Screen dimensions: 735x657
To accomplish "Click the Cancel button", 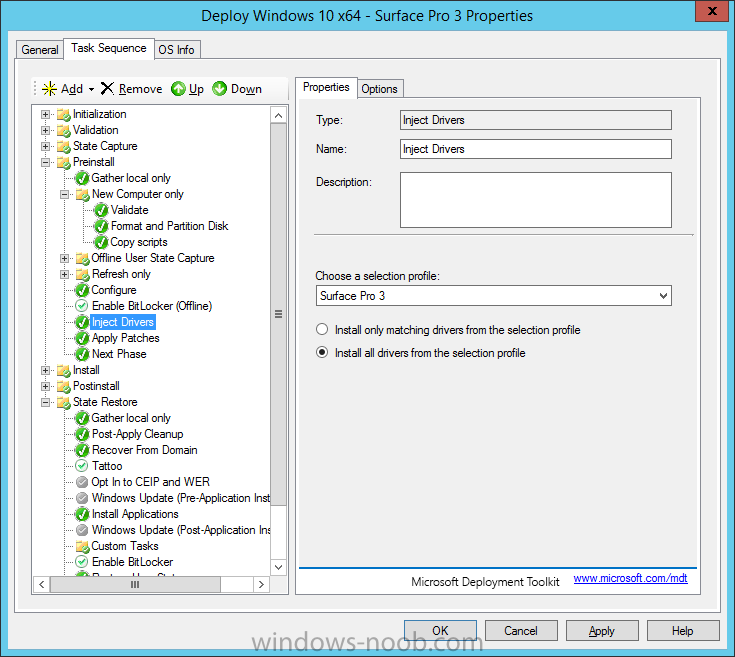I will pyautogui.click(x=521, y=630).
